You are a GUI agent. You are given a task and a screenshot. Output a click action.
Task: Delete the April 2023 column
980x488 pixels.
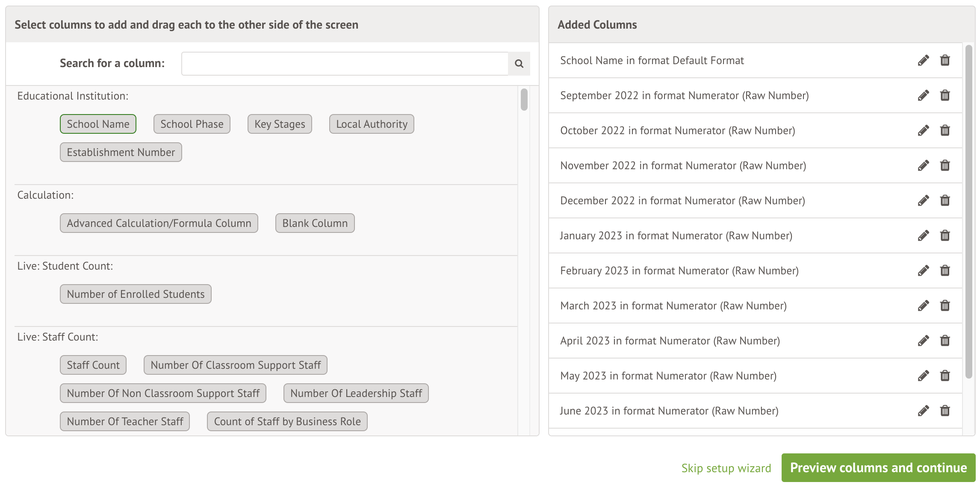(x=945, y=341)
